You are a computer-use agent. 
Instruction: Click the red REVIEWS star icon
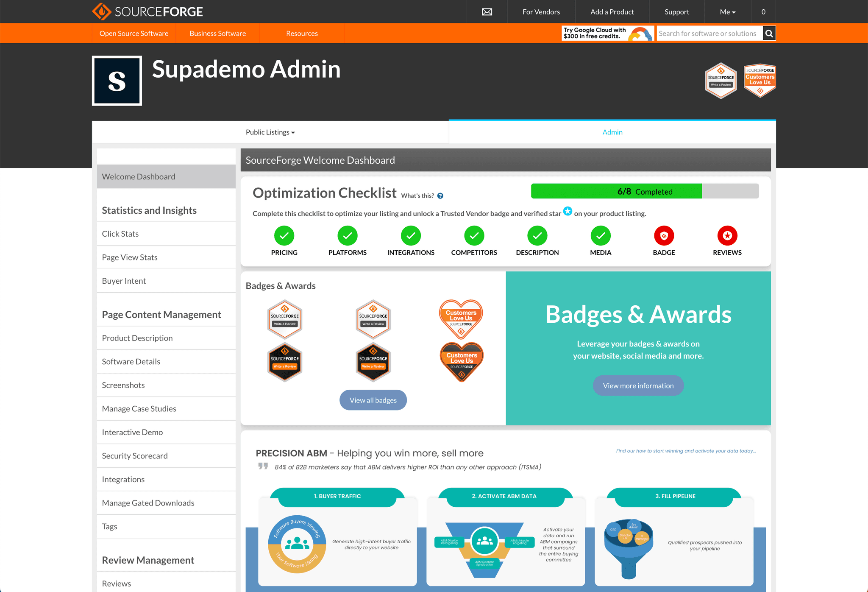pos(727,236)
